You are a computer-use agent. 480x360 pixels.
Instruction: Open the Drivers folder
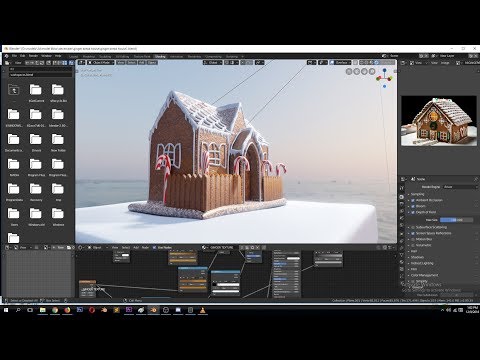[x=36, y=142]
